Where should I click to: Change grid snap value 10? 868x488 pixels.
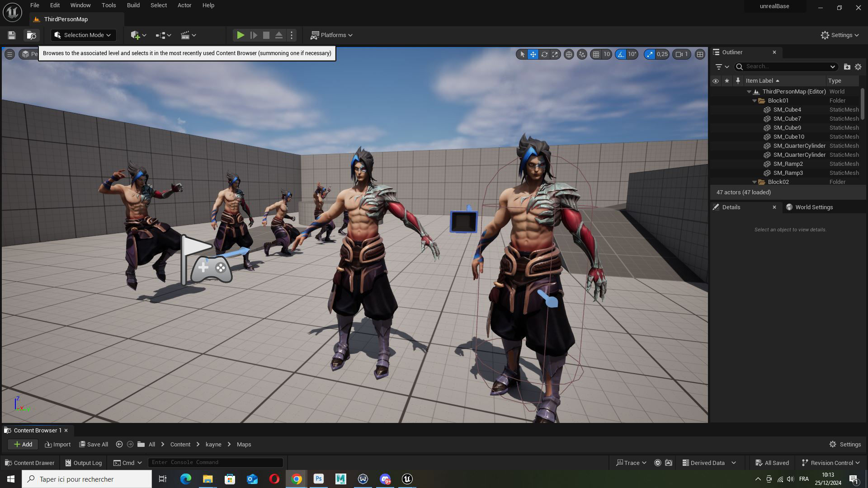pos(607,54)
